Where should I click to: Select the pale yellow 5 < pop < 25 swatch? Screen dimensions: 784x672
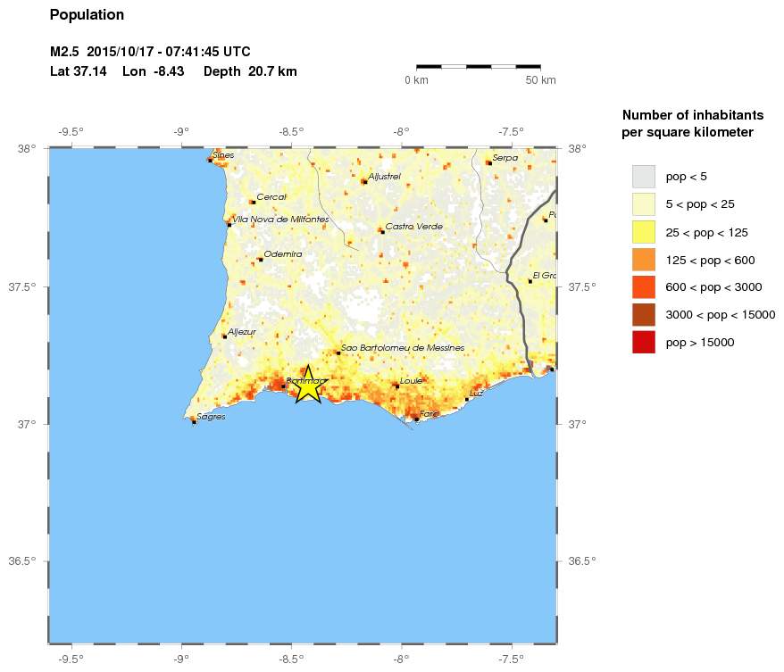pyautogui.click(x=644, y=204)
